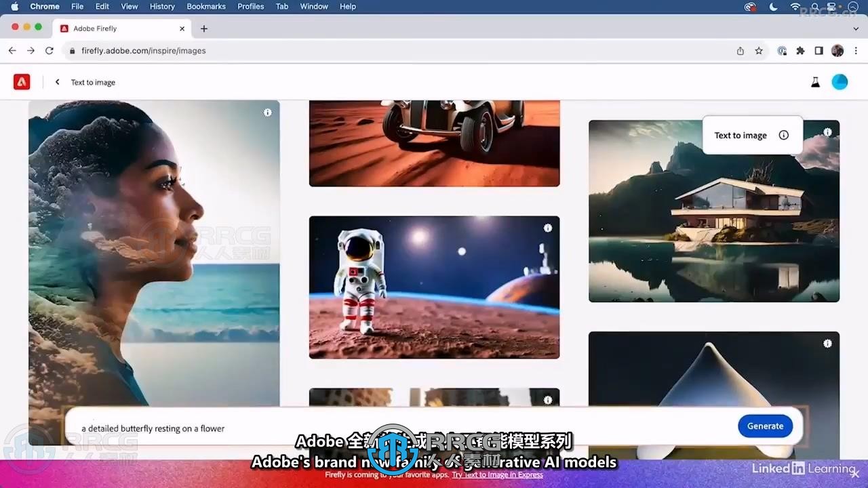868x488 pixels.
Task: Click info icon beside Text to image tooltip
Action: coord(784,135)
